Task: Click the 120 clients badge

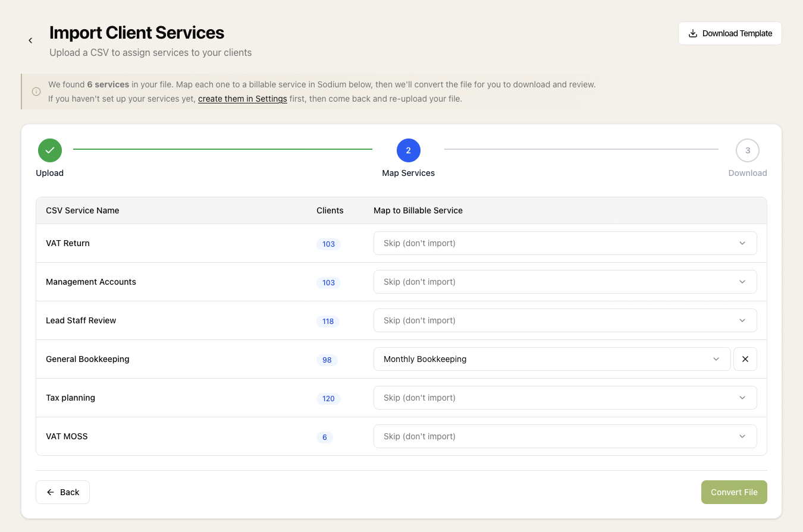Action: point(329,398)
